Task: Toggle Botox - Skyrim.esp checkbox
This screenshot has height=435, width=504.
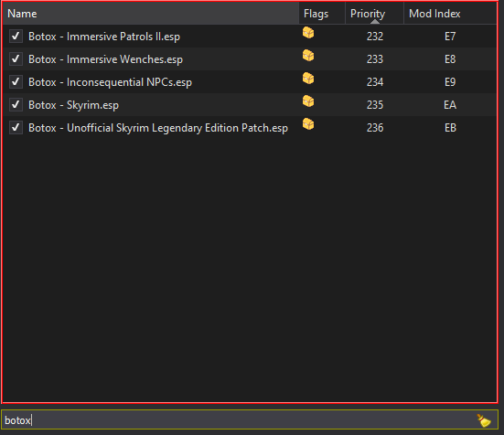Action: point(16,105)
